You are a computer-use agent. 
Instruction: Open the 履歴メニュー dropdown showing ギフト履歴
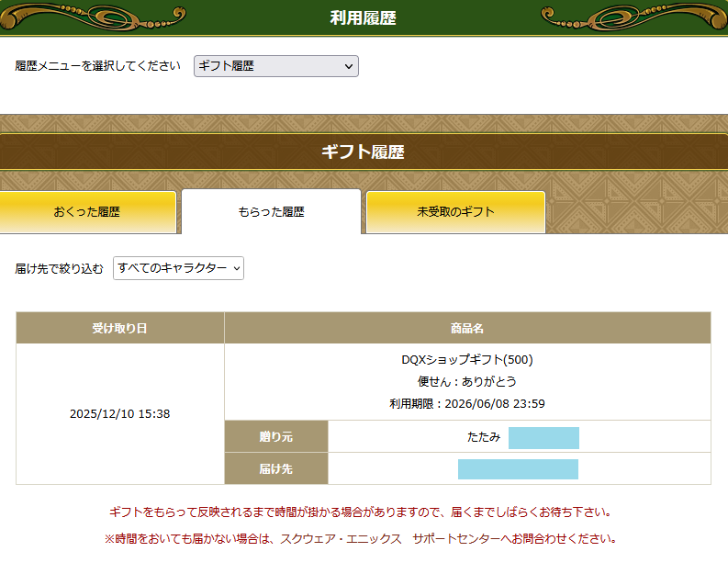(x=275, y=66)
